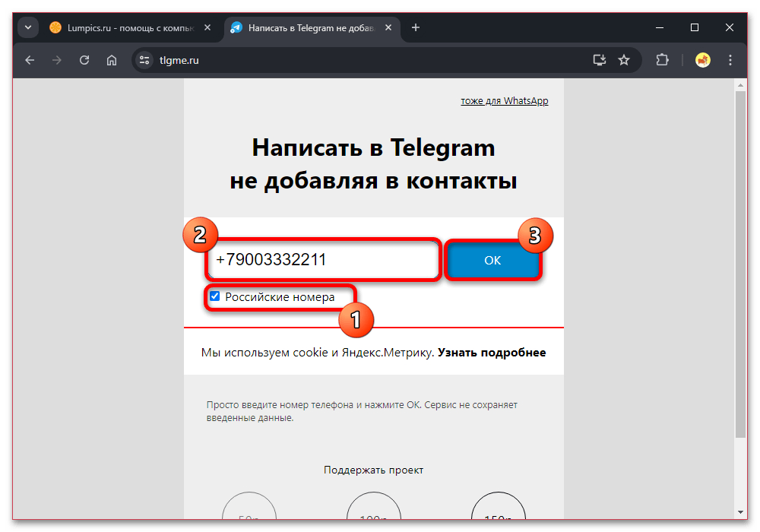Go forward to next page
760x532 pixels.
57,60
